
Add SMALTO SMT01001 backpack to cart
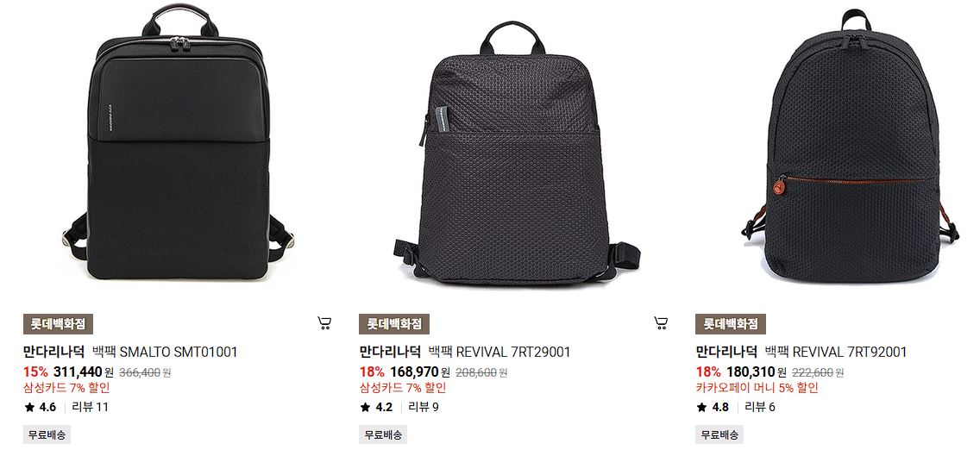(x=324, y=323)
